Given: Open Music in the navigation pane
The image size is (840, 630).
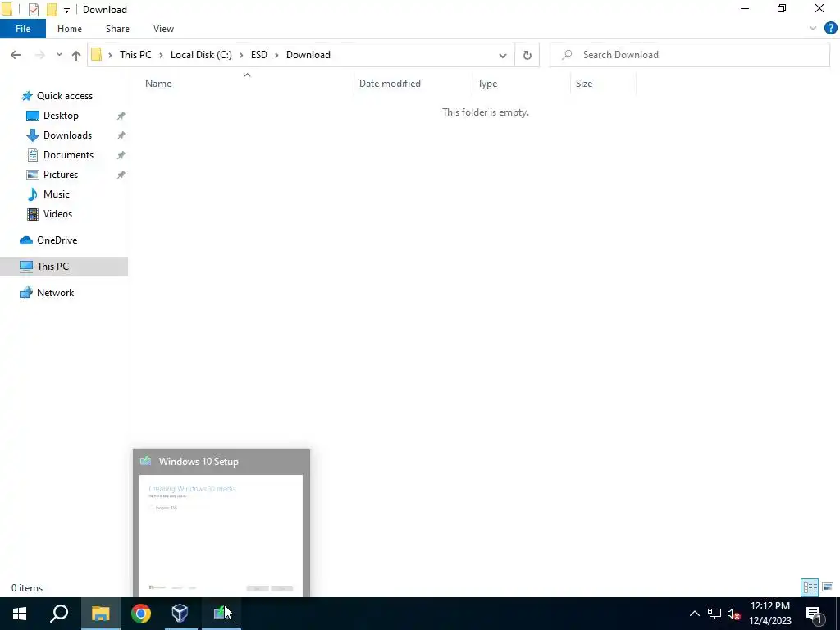Looking at the screenshot, I should point(57,194).
